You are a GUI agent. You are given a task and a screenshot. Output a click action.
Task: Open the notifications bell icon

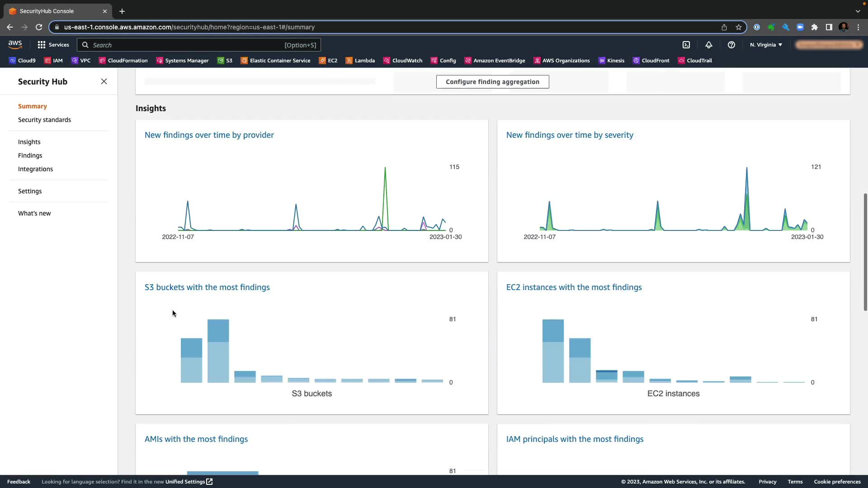click(709, 45)
